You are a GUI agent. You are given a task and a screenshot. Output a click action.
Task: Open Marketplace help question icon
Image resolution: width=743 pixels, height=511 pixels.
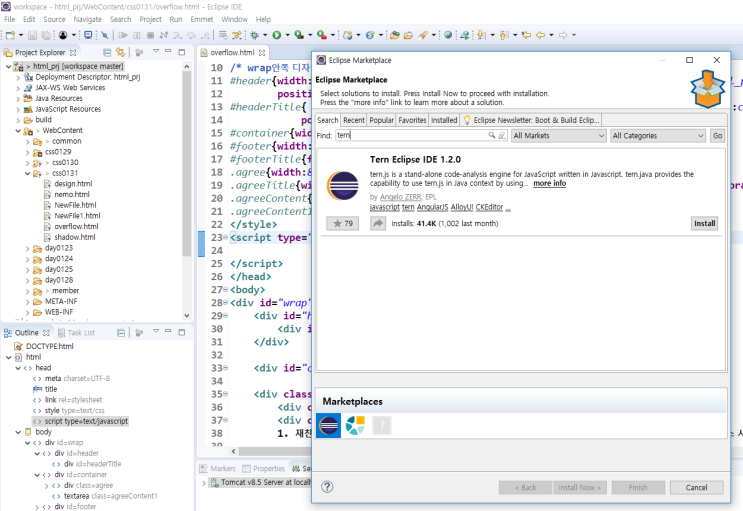pos(327,487)
